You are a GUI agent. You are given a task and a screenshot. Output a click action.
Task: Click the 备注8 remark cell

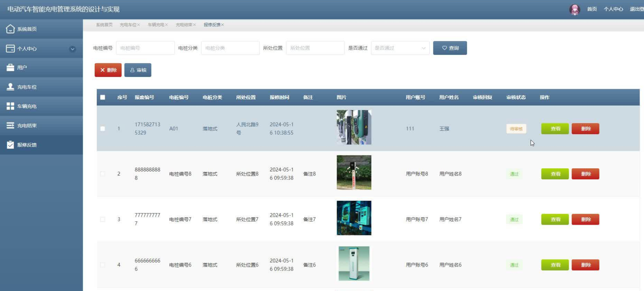(309, 174)
